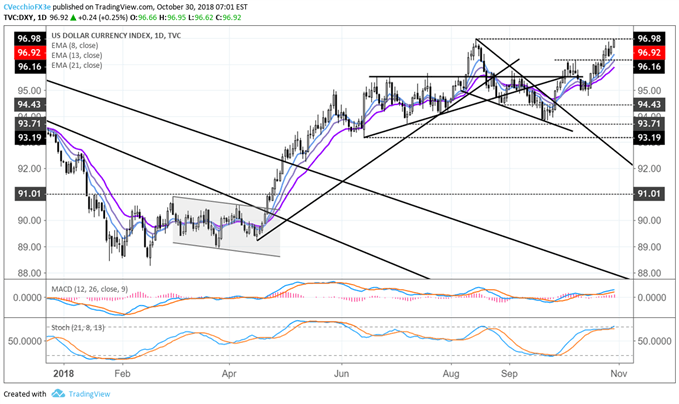Select the 96.16 price label on left axis
Image resolution: width=679 pixels, height=404 pixels.
pyautogui.click(x=30, y=67)
